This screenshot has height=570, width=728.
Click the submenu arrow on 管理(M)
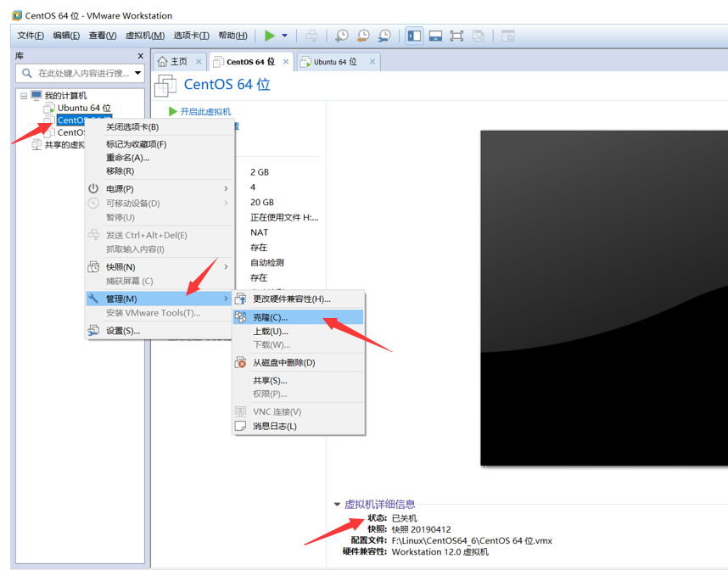coord(226,299)
